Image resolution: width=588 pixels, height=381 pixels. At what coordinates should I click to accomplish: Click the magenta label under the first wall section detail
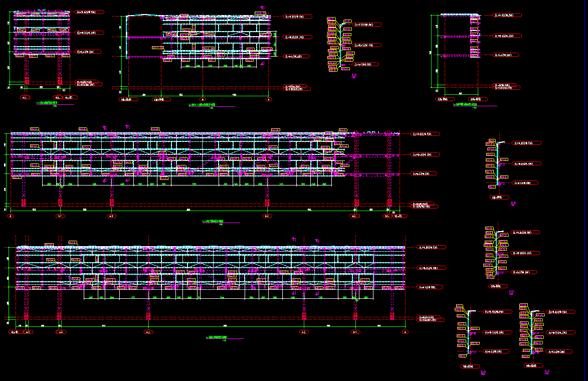point(353,76)
